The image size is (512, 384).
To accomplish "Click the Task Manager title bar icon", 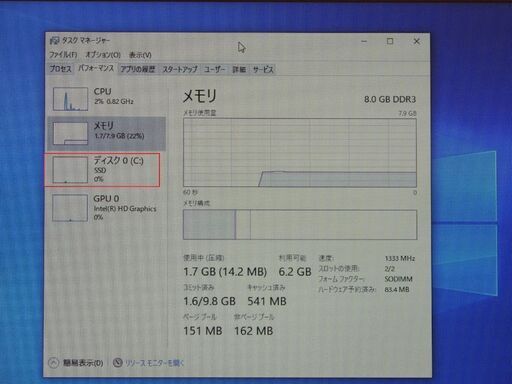I will [54, 41].
